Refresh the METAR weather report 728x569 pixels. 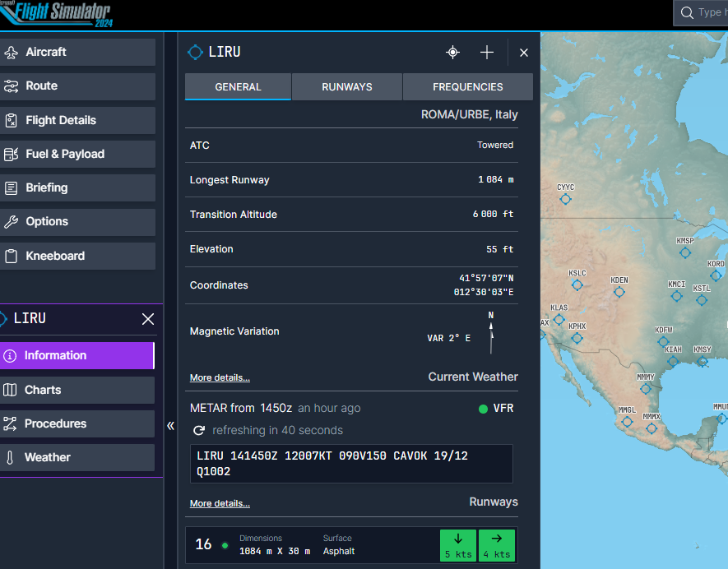click(198, 429)
